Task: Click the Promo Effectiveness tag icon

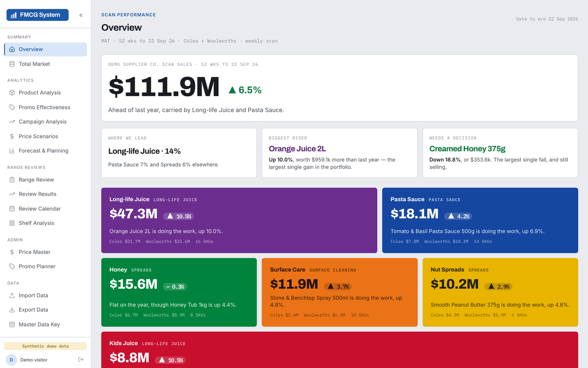Action: coord(12,107)
